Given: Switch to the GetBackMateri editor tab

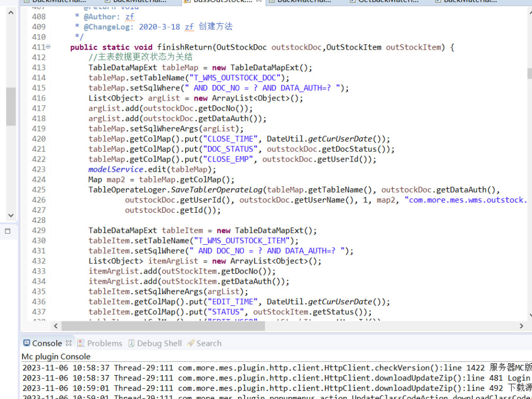Looking at the screenshot, I should click(x=384, y=2).
